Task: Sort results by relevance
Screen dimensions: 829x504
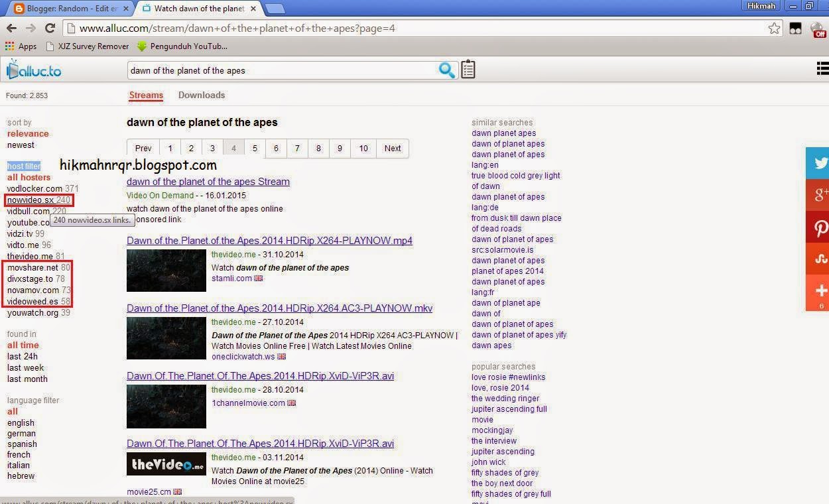Action: (28, 134)
